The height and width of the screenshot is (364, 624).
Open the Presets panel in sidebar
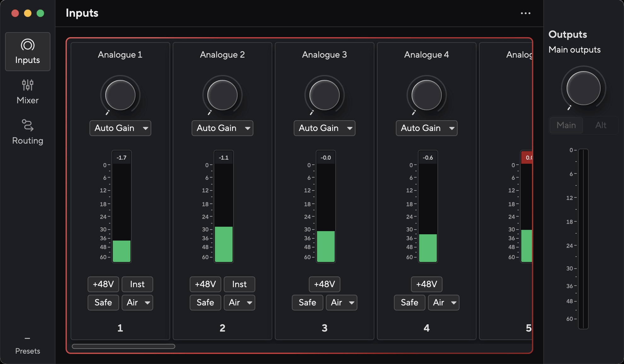pyautogui.click(x=28, y=346)
